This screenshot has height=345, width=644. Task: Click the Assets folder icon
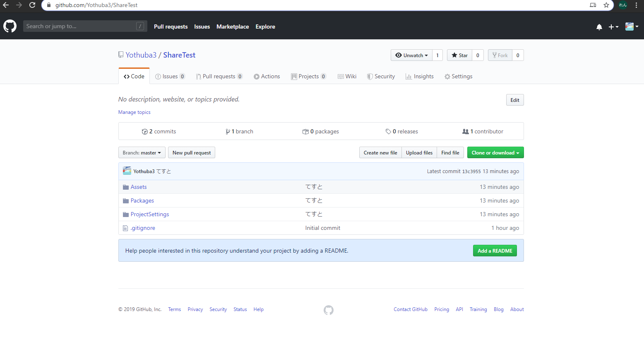[x=126, y=187]
